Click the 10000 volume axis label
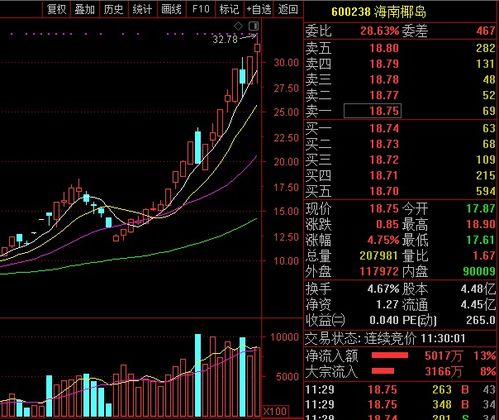 [x=284, y=337]
